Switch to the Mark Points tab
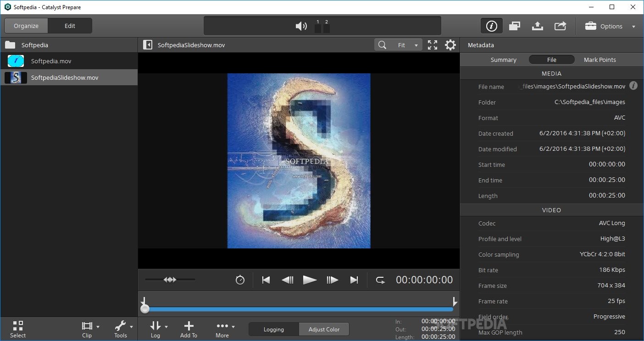 [600, 60]
